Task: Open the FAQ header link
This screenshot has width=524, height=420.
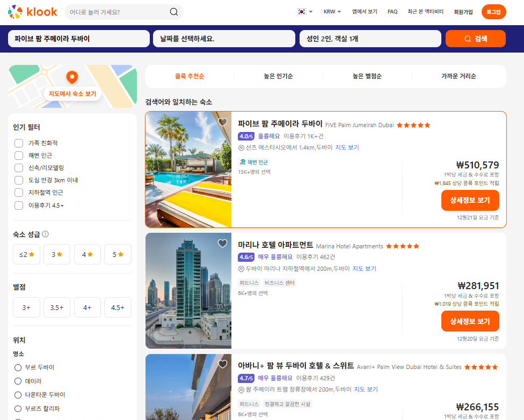Action: [392, 12]
